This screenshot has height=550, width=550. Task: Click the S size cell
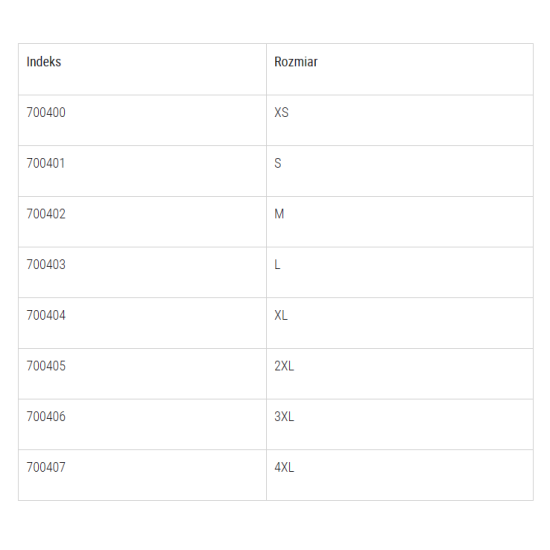coord(400,171)
